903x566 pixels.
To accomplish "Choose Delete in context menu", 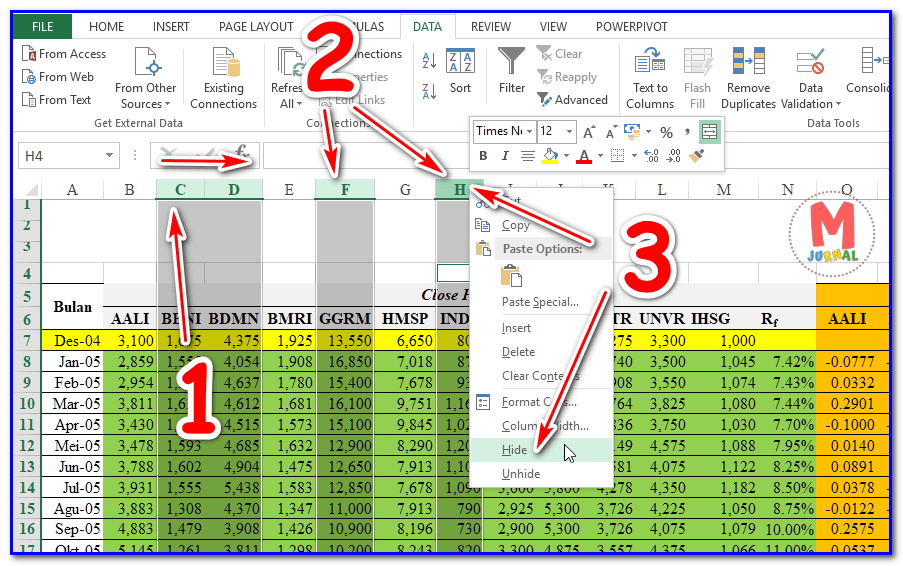I will point(541,352).
